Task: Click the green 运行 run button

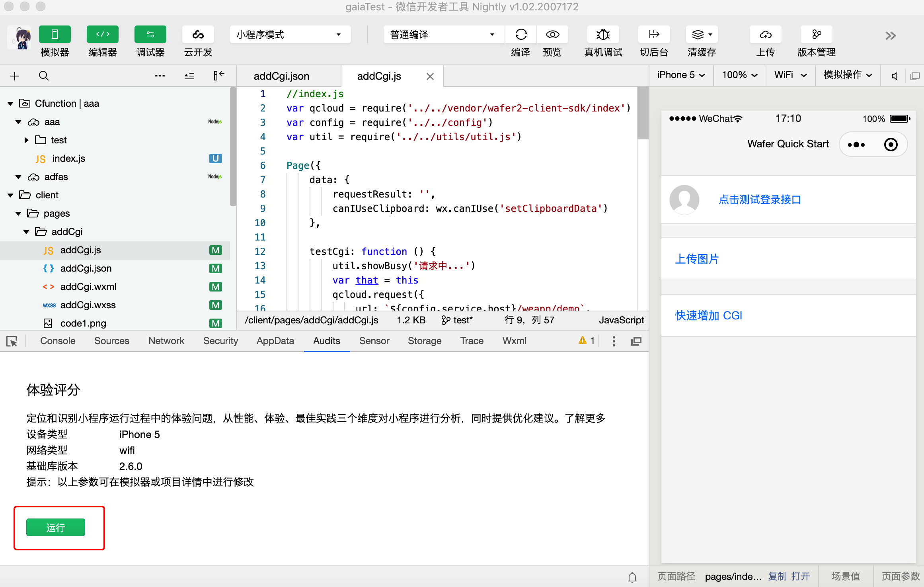Action: pos(56,528)
